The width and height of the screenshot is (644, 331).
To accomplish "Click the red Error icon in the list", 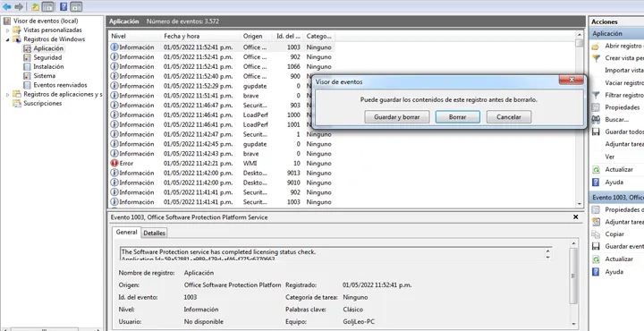I will pyautogui.click(x=114, y=163).
